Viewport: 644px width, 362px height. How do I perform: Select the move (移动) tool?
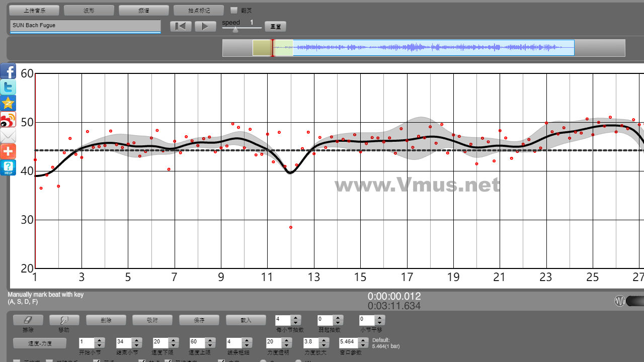pyautogui.click(x=64, y=320)
